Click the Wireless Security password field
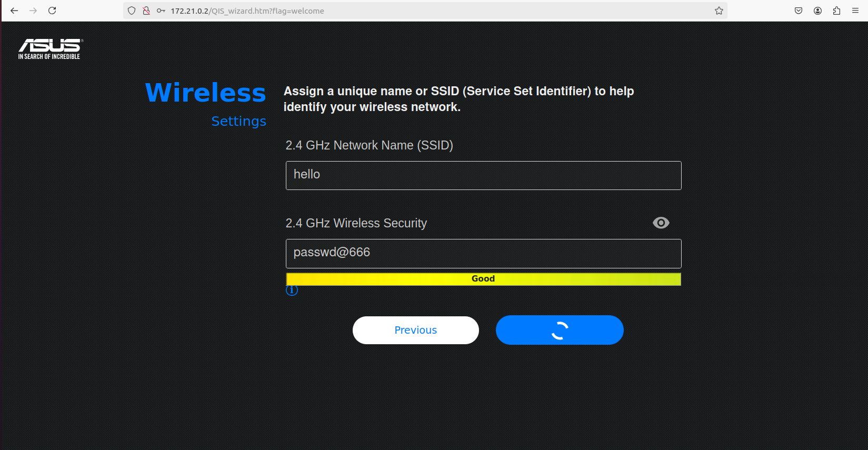This screenshot has width=868, height=450. click(483, 253)
